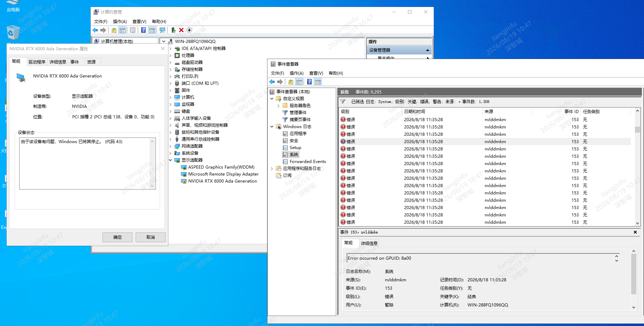Click the Help icon in Computer Management toolbar
644x326 pixels.
pos(143,30)
